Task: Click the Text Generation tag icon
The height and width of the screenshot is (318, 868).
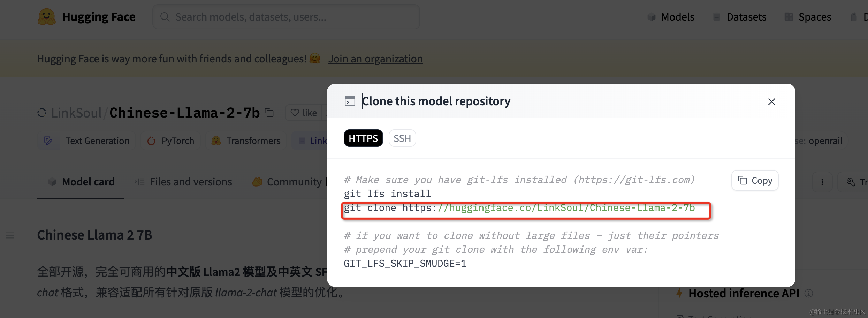Action: pos(48,141)
